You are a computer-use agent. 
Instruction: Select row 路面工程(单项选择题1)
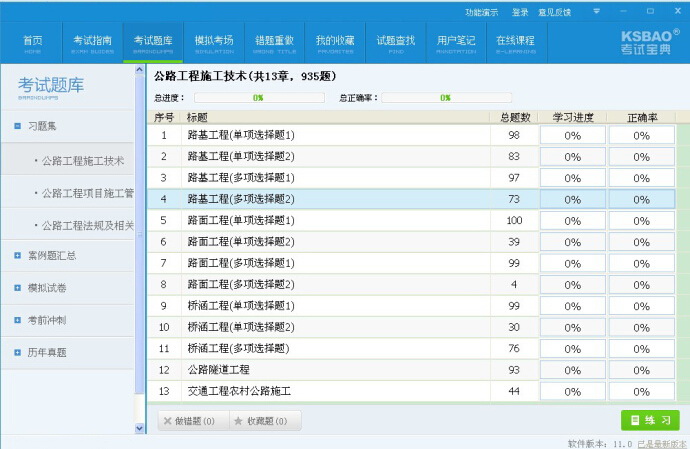411,220
